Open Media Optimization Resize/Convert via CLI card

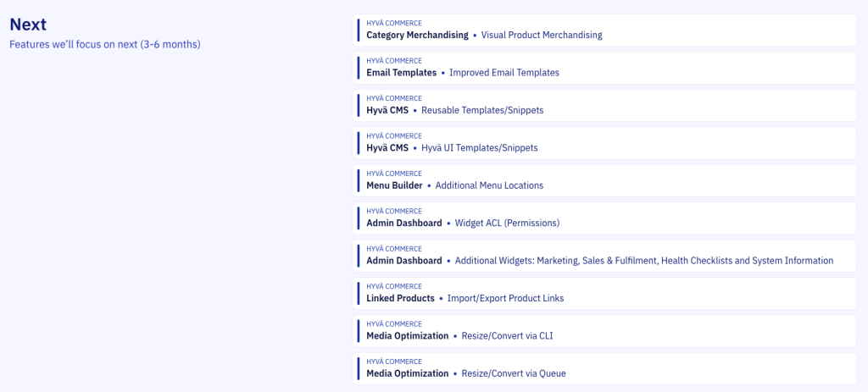pos(604,330)
